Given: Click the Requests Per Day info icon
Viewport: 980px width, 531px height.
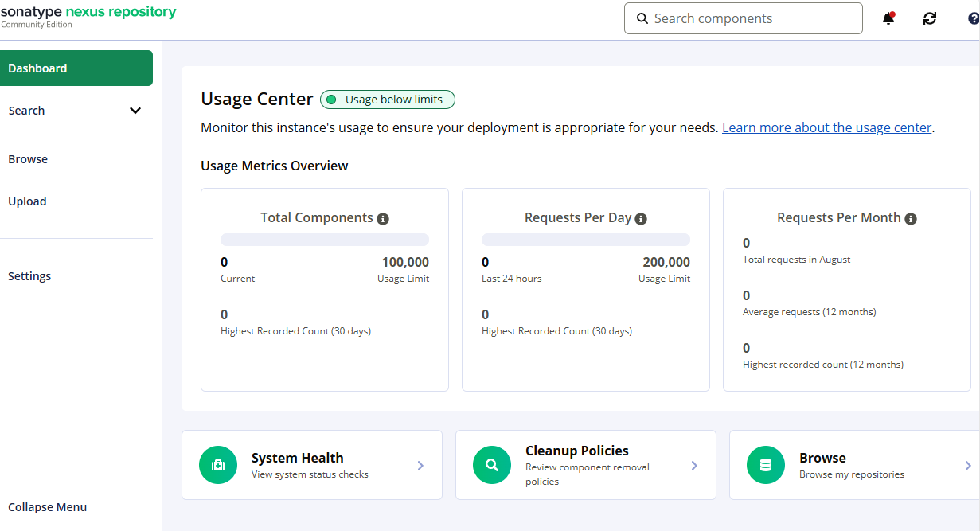Looking at the screenshot, I should tap(641, 218).
